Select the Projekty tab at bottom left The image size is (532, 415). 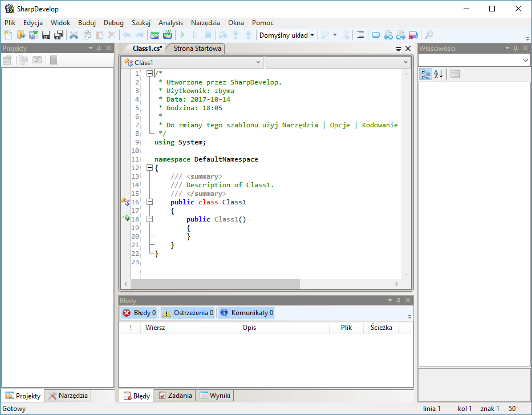23,396
